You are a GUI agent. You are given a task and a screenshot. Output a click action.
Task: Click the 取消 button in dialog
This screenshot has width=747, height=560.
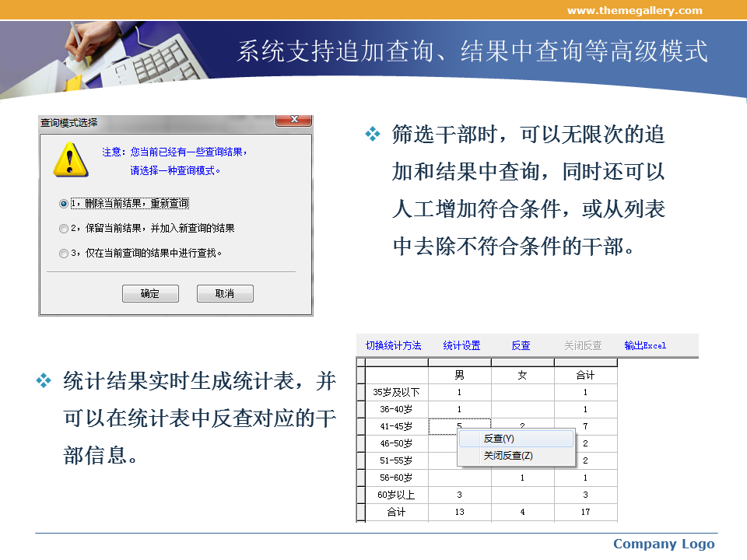[225, 293]
